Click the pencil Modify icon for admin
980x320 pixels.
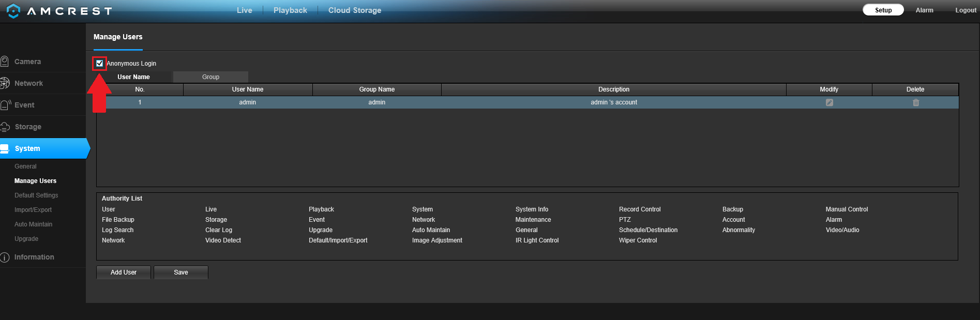tap(829, 102)
